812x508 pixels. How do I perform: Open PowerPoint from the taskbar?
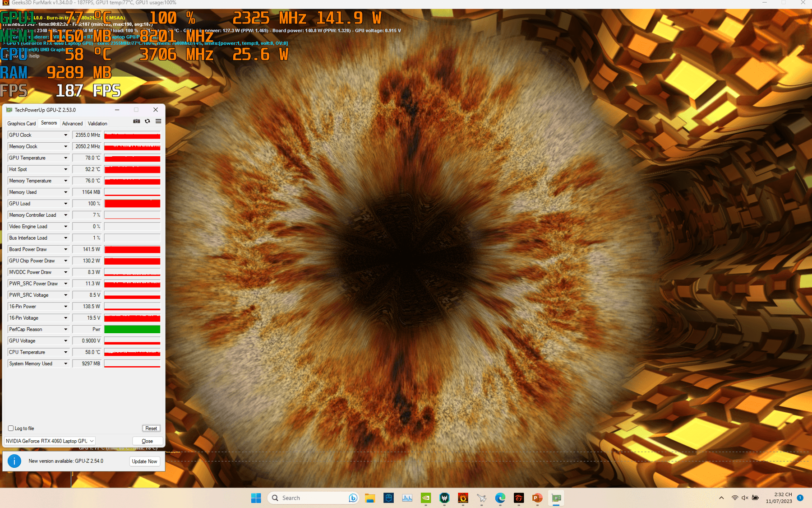click(x=537, y=498)
